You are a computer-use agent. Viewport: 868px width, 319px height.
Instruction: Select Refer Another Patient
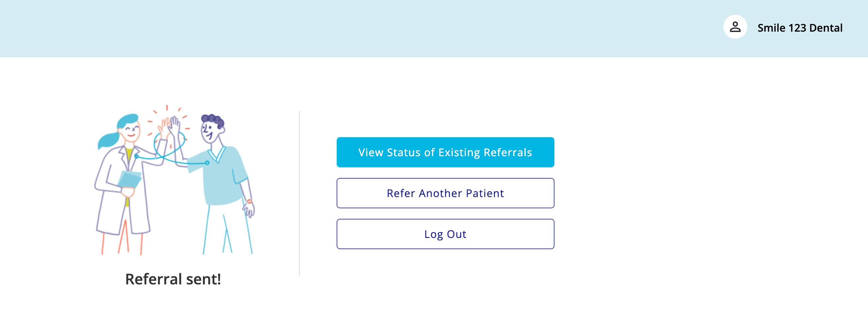pyautogui.click(x=445, y=193)
